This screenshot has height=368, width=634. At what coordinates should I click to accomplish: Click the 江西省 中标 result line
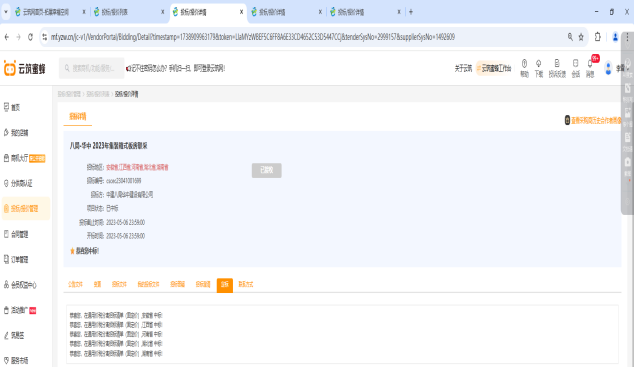pyautogui.click(x=116, y=325)
